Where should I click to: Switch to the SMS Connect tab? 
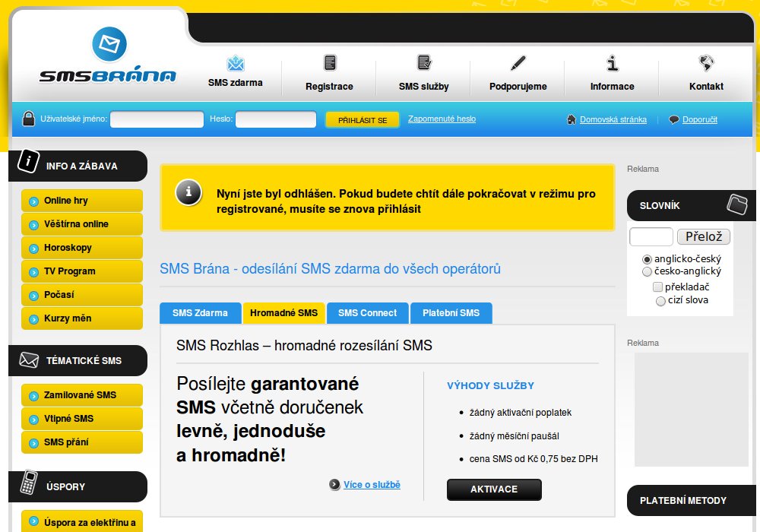[x=367, y=313]
